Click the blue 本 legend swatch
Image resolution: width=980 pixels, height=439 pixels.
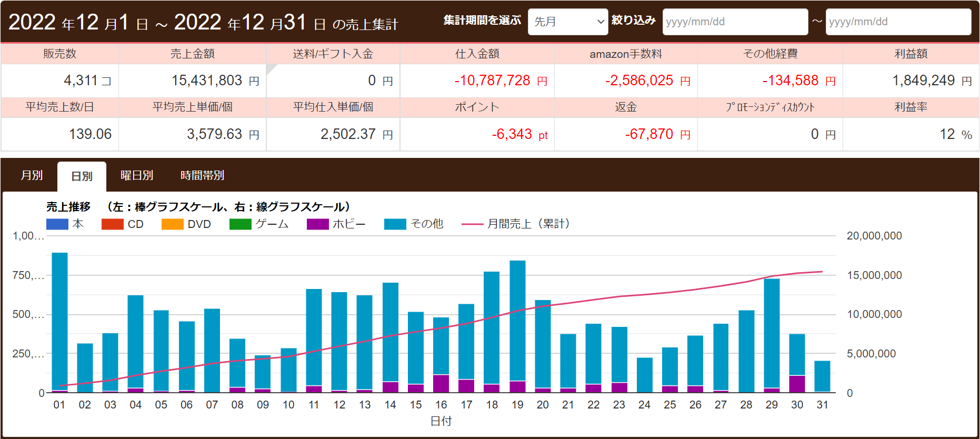tap(57, 224)
